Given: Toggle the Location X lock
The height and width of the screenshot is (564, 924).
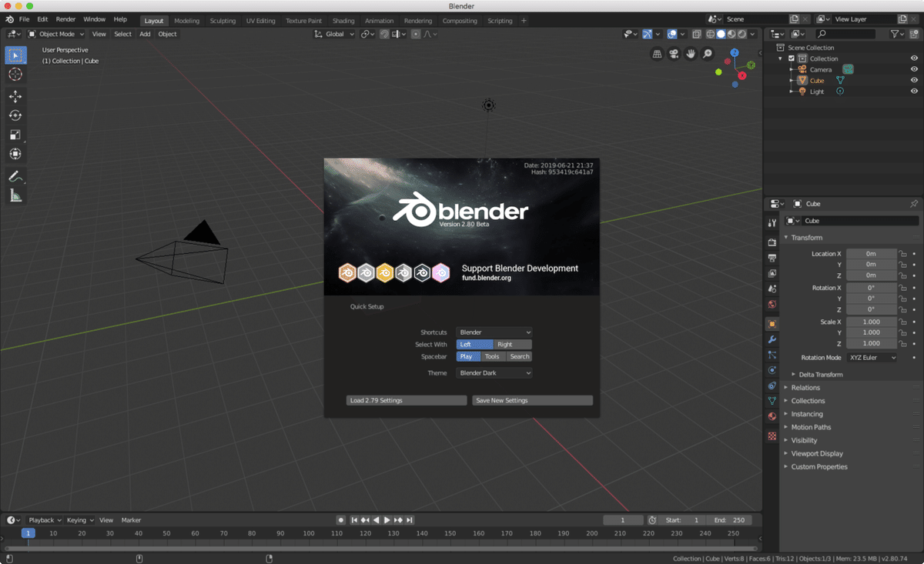Looking at the screenshot, I should [903, 253].
